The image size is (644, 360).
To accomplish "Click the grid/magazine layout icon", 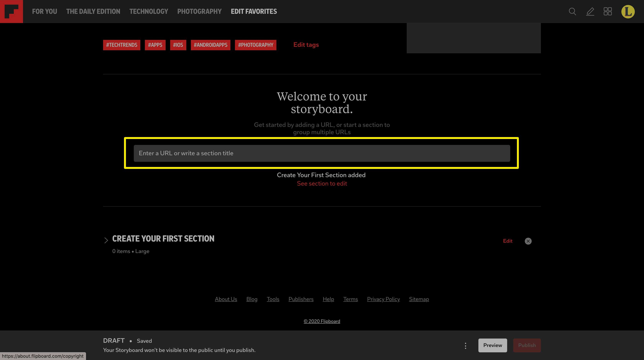I will click(x=608, y=11).
